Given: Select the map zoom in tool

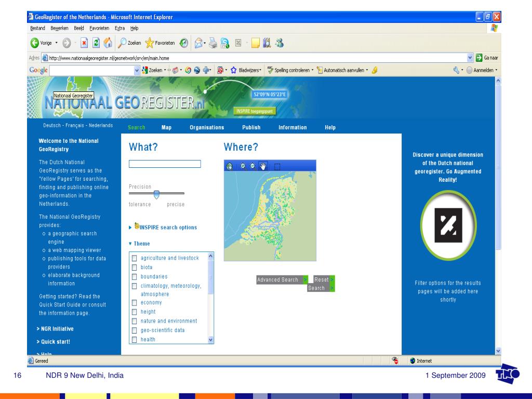Looking at the screenshot, I should 243,166.
